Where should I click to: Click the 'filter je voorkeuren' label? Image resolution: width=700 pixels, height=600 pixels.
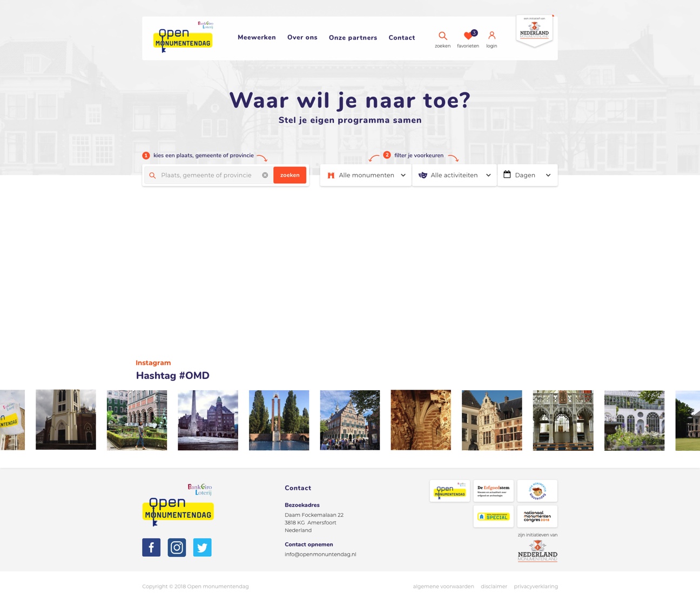point(419,156)
